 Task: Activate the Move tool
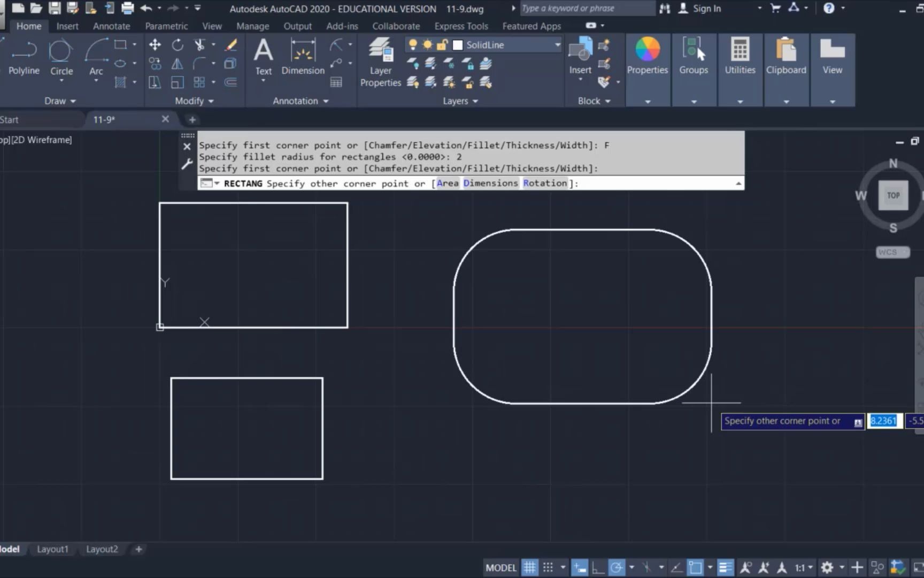[x=155, y=45]
